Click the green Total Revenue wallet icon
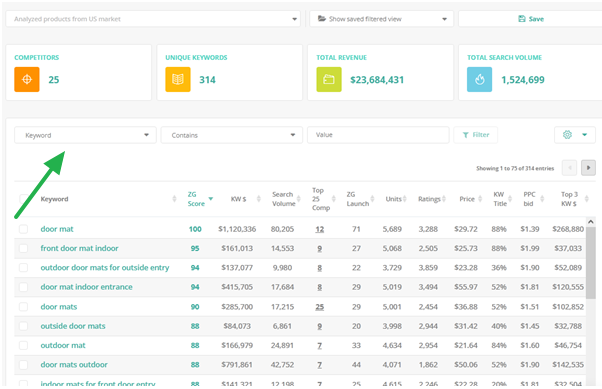 coord(329,79)
